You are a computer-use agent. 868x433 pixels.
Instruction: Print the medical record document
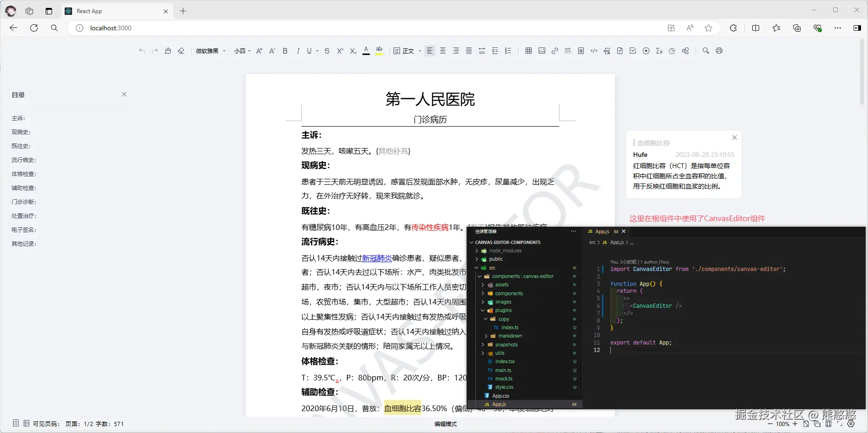coord(719,51)
